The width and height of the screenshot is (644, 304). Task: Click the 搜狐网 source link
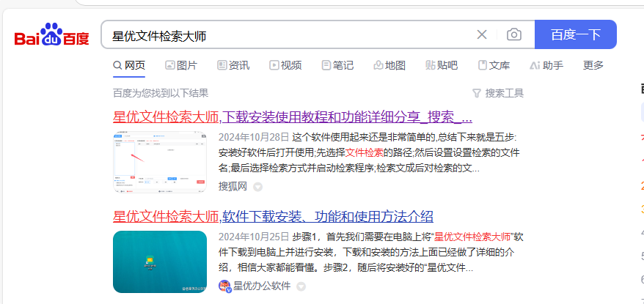tap(233, 187)
